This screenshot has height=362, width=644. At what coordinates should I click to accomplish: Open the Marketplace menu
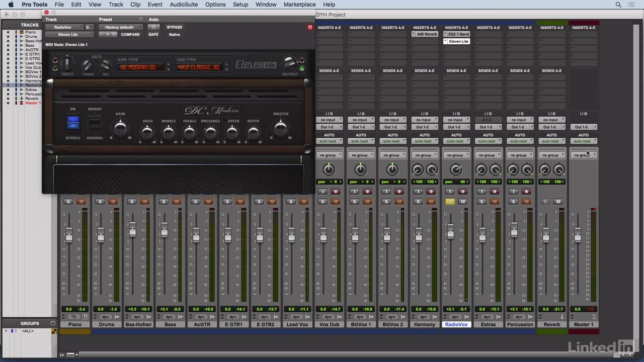tap(300, 5)
